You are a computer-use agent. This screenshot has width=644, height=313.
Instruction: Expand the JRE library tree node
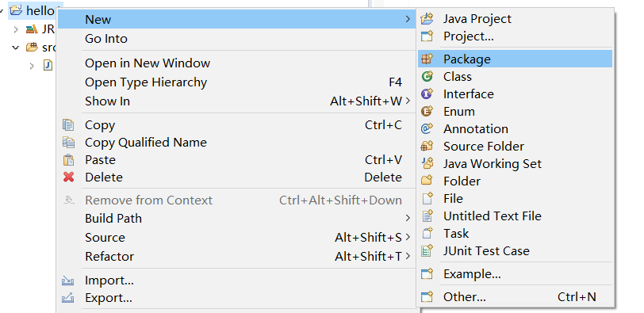pos(16,29)
